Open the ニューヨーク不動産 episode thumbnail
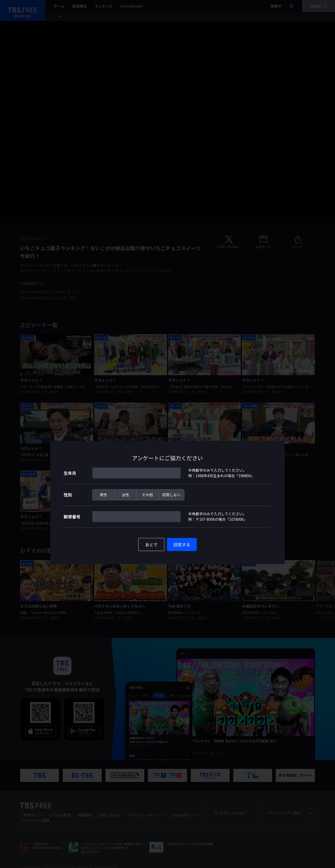This screenshot has height=868, width=335. click(56, 355)
